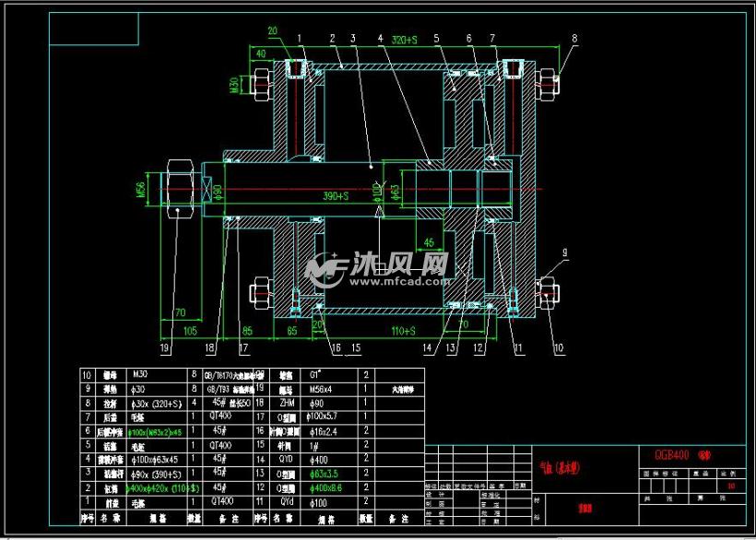Viewport: 756px width, 540px height.
Task: Select the 45 dimension under the piston
Action: [x=429, y=242]
